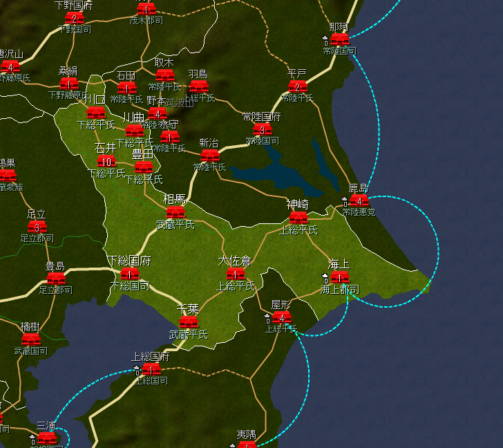The image size is (503, 448).
Task: Click the harbor icon beside 上総国府
Action: (137, 371)
